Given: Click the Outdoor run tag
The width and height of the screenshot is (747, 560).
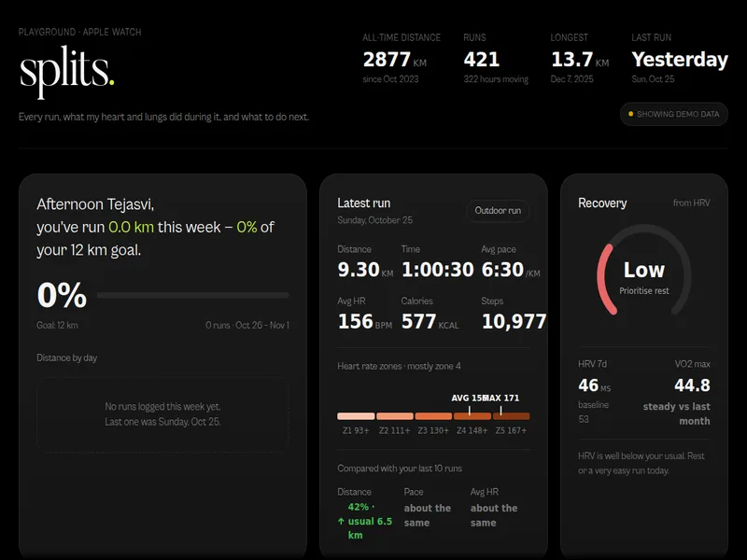Looking at the screenshot, I should (x=498, y=211).
